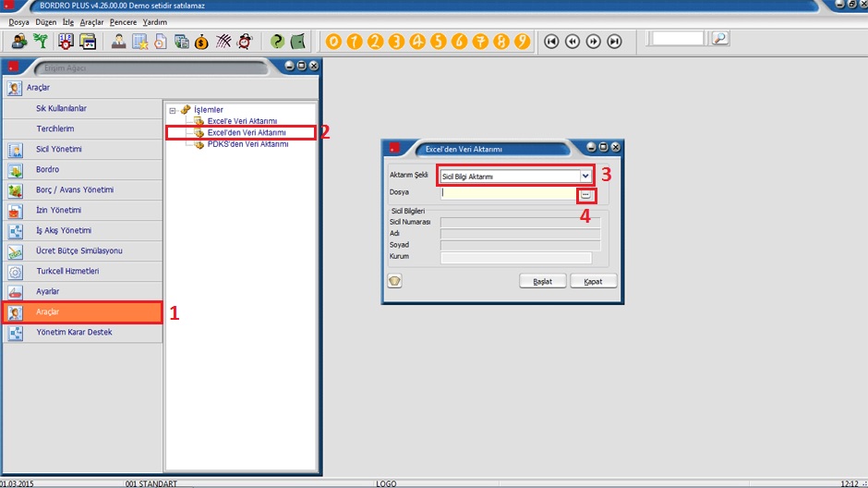Click the person at desk toolbar icon
This screenshot has width=868, height=488.
click(118, 42)
